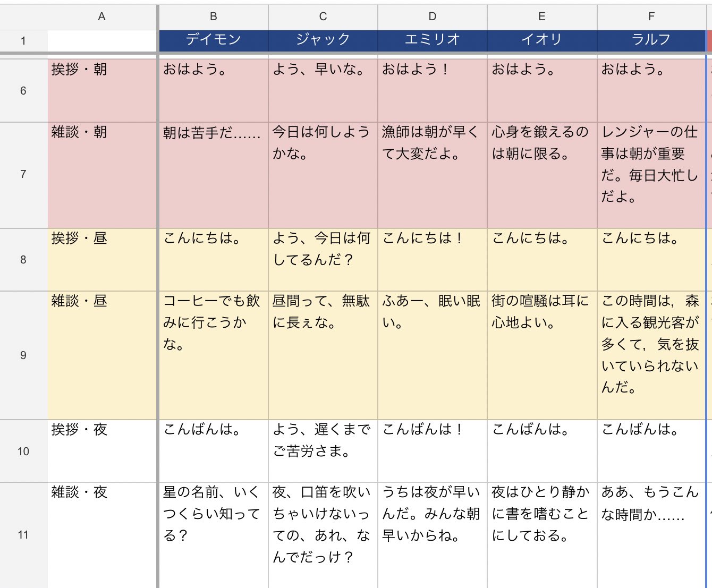The image size is (712, 588).
Task: Select row 10 header
Action: [x=23, y=451]
